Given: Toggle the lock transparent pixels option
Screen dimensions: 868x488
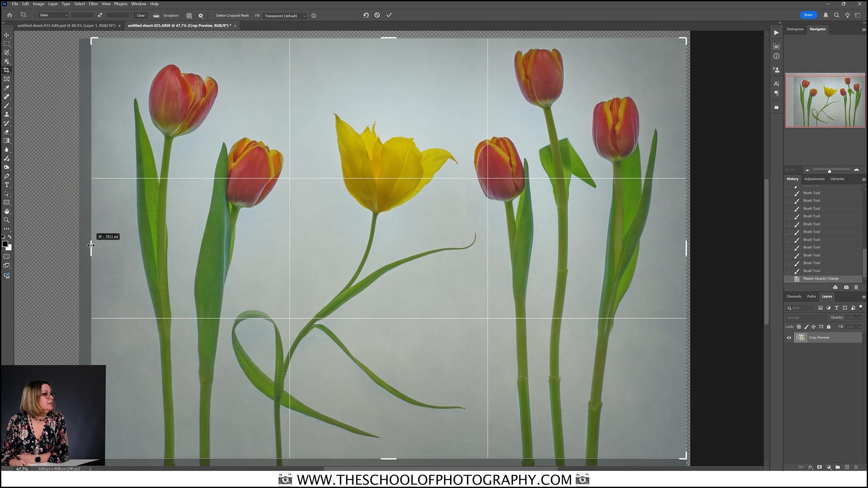Looking at the screenshot, I should (799, 327).
